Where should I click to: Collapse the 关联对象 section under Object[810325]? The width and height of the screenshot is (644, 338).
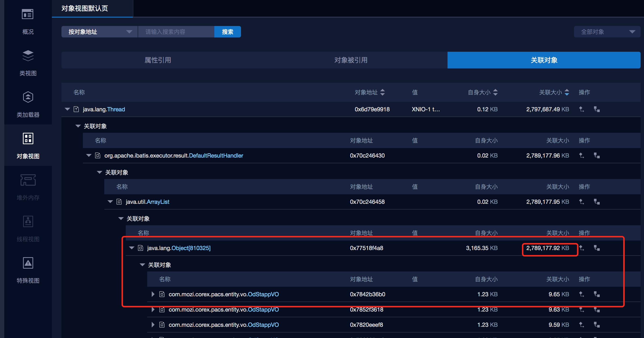click(142, 265)
